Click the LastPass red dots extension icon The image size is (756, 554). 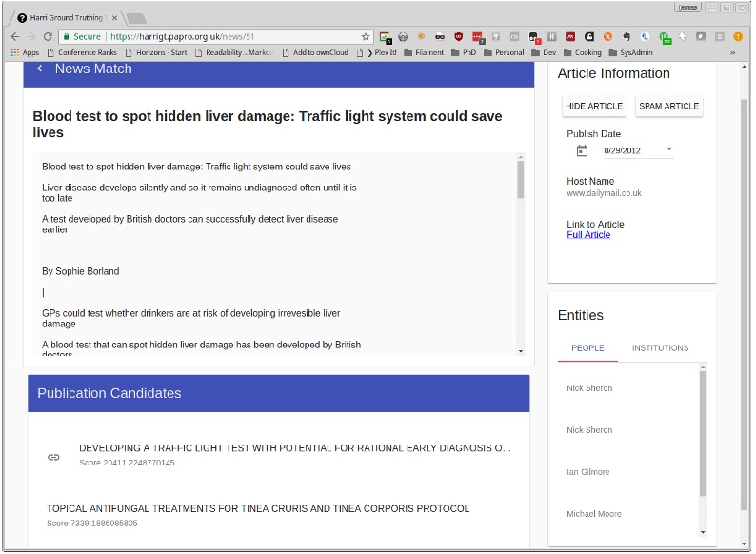tap(477, 37)
